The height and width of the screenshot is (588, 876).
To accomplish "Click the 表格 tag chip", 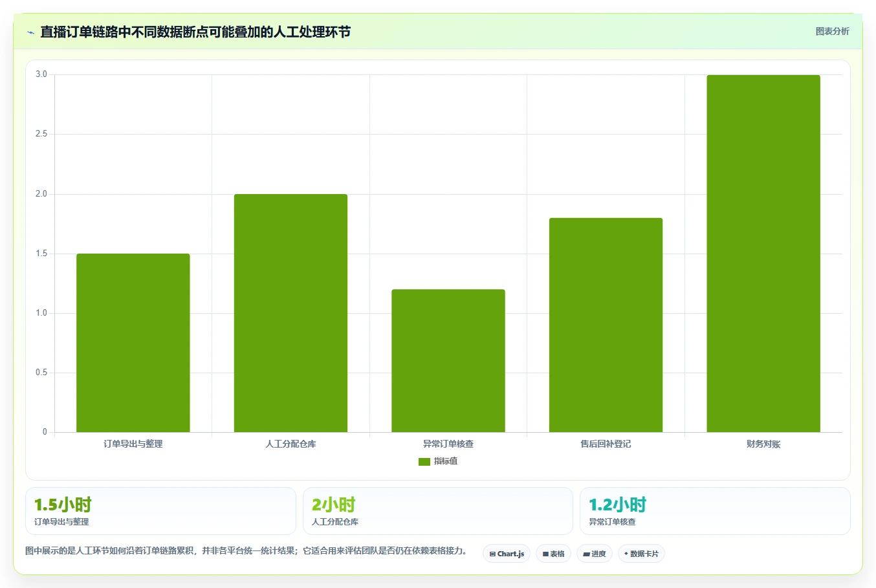I will (x=553, y=554).
